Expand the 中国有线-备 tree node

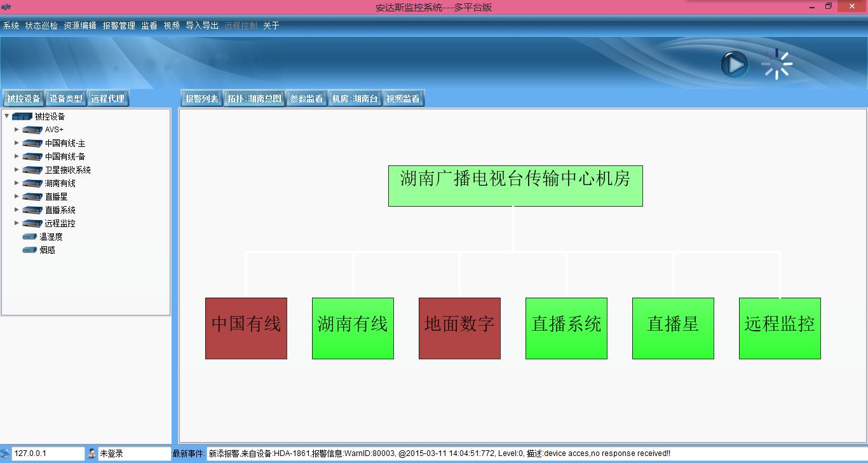point(17,156)
